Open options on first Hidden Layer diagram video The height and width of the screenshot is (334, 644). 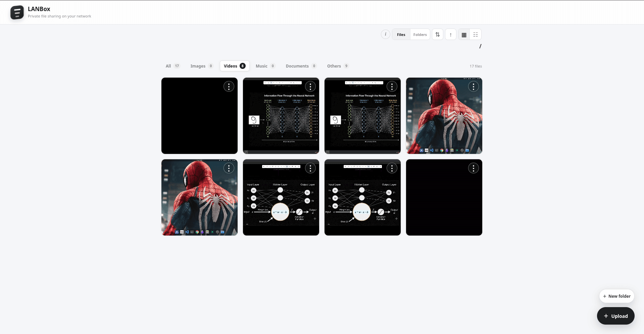(310, 168)
